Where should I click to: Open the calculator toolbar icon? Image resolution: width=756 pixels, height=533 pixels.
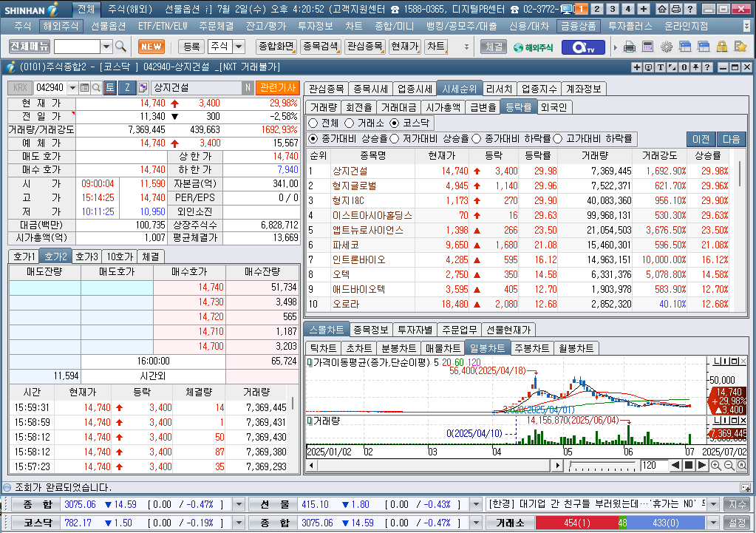tap(647, 47)
